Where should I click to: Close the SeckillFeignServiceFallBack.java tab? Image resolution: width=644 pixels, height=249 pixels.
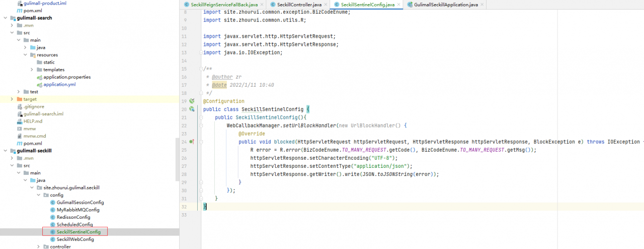coord(261,5)
